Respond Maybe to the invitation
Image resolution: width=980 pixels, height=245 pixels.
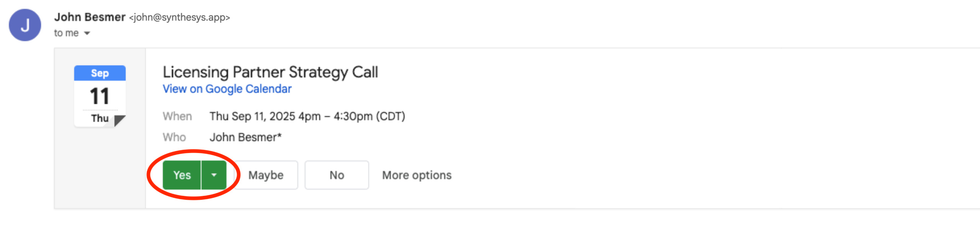click(x=266, y=175)
